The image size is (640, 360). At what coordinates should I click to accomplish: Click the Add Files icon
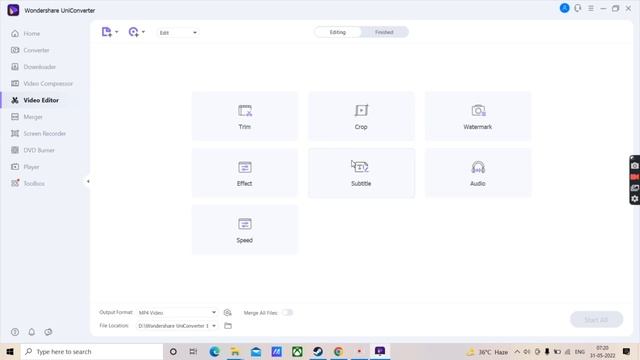click(107, 32)
